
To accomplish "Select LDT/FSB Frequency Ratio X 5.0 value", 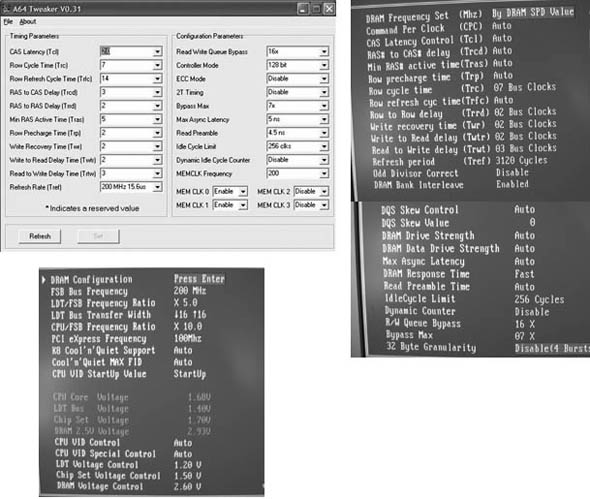I will (186, 303).
